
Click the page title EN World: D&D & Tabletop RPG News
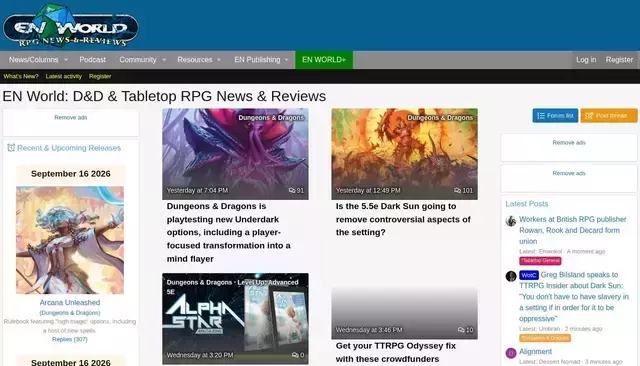pos(164,96)
